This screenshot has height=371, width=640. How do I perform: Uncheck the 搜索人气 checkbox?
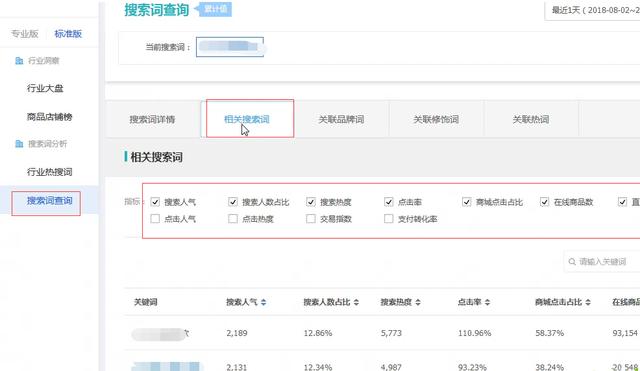click(x=155, y=202)
